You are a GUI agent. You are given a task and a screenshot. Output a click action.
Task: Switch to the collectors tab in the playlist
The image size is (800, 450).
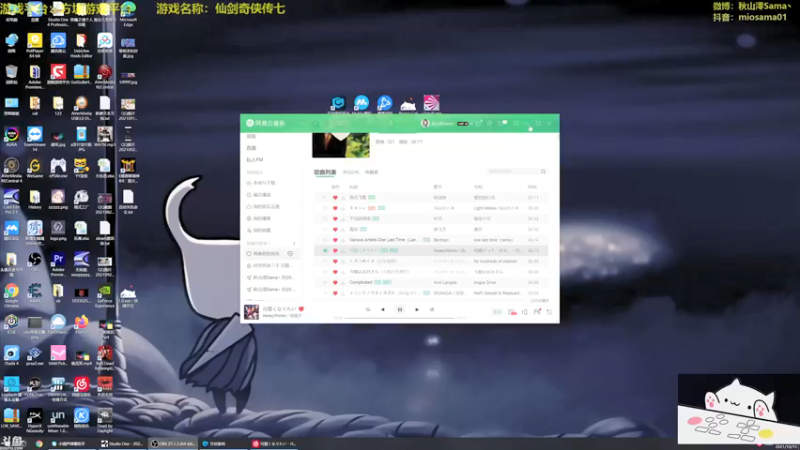(x=371, y=172)
